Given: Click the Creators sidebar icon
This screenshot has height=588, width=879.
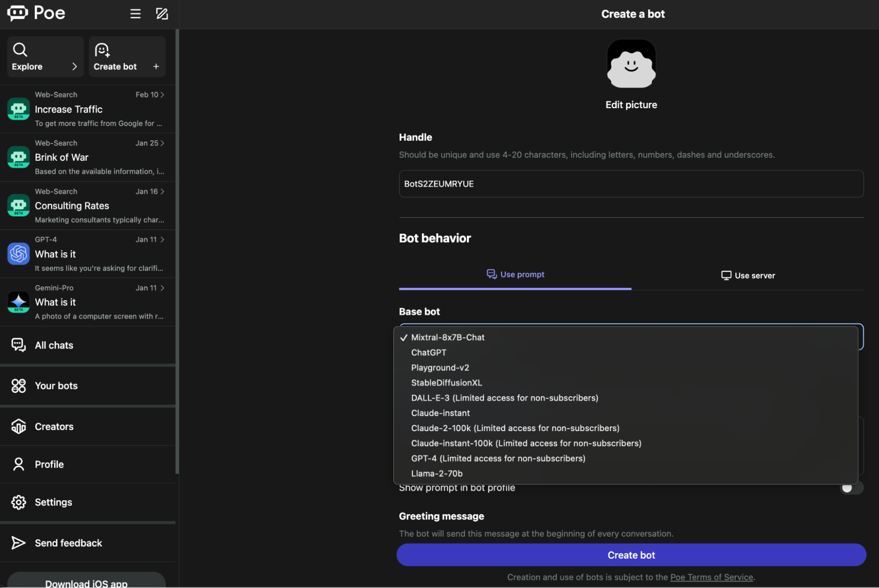Looking at the screenshot, I should [x=18, y=426].
